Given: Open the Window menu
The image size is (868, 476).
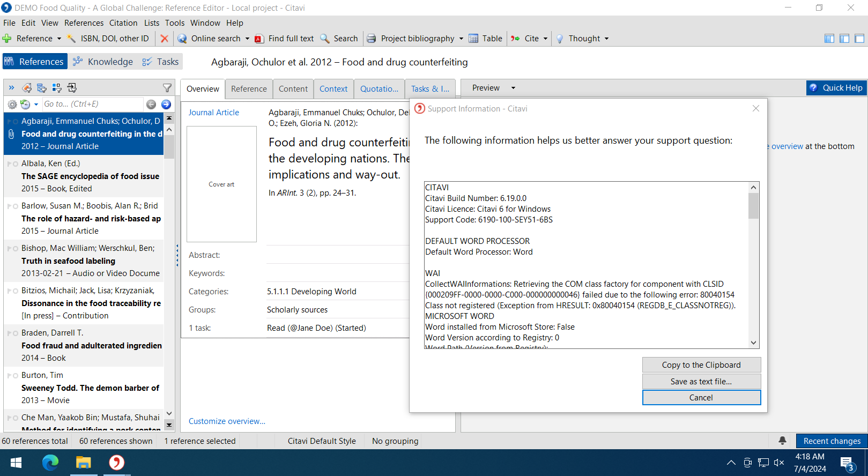Looking at the screenshot, I should tap(205, 23).
